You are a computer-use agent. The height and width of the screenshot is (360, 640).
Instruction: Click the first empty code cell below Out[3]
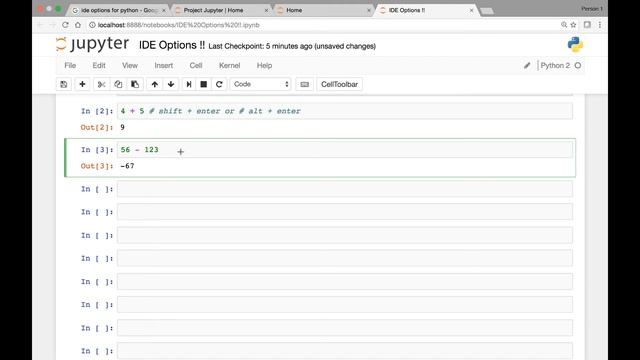click(345, 189)
